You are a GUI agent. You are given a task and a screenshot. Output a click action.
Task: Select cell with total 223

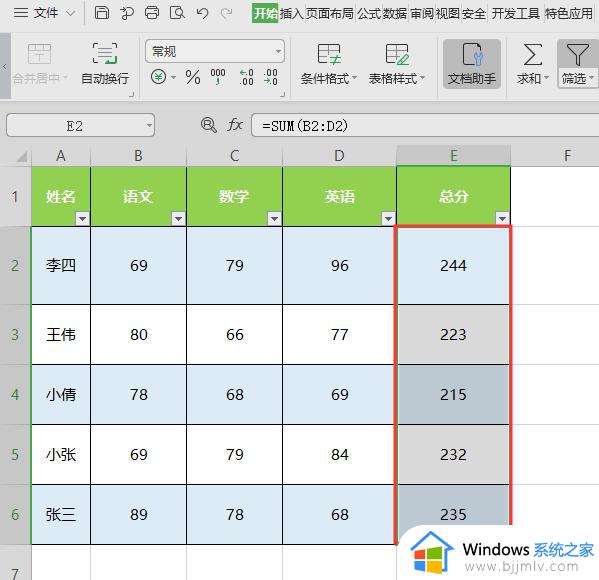tap(453, 335)
